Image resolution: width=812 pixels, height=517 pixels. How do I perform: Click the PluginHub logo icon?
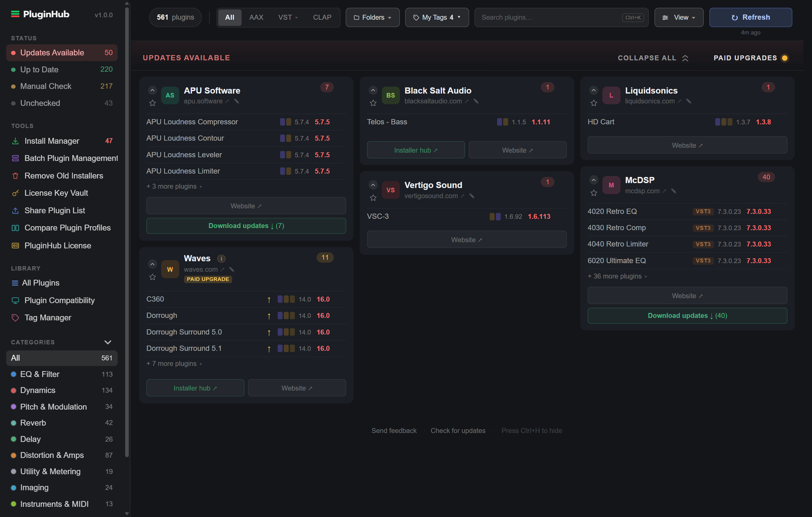(x=15, y=14)
